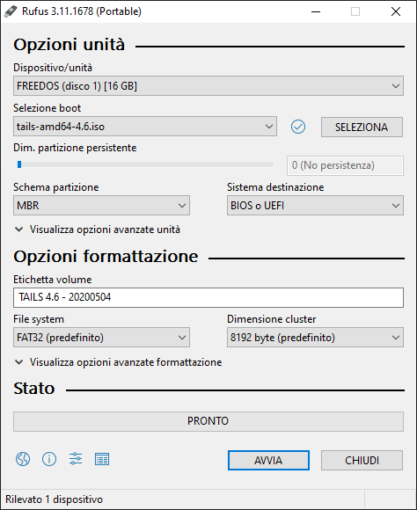
Task: Open the File system FAT32 dropdown
Action: tap(101, 337)
